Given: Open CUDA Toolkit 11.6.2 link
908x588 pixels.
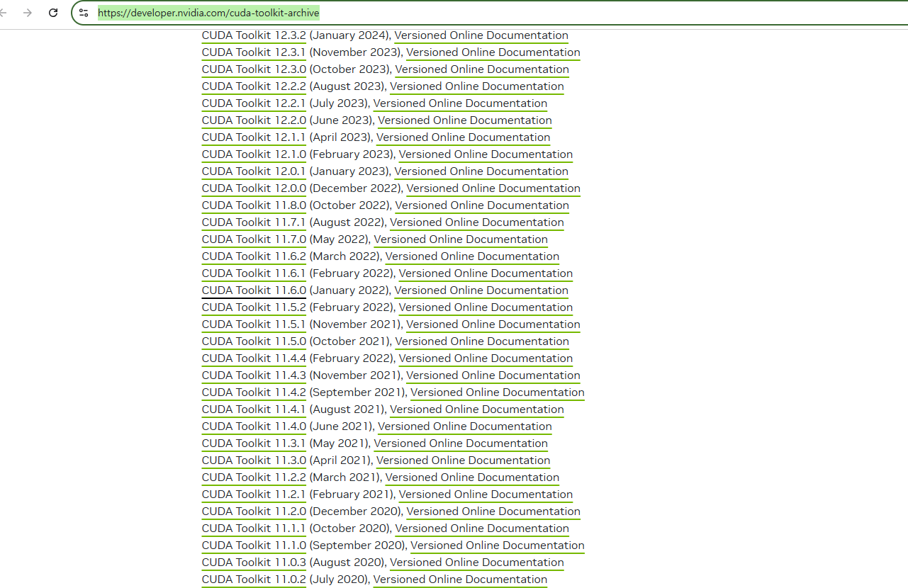Looking at the screenshot, I should click(x=254, y=256).
